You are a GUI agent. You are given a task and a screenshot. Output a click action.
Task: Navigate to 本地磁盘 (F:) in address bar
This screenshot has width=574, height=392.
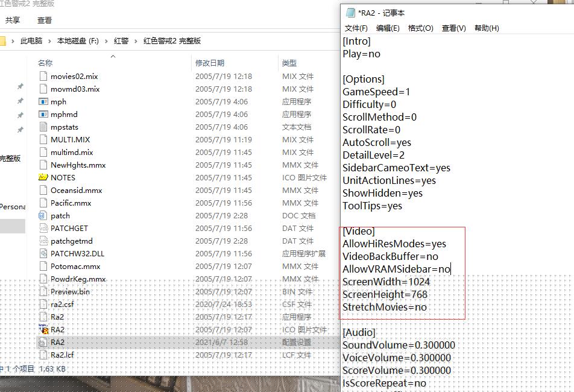[78, 40]
